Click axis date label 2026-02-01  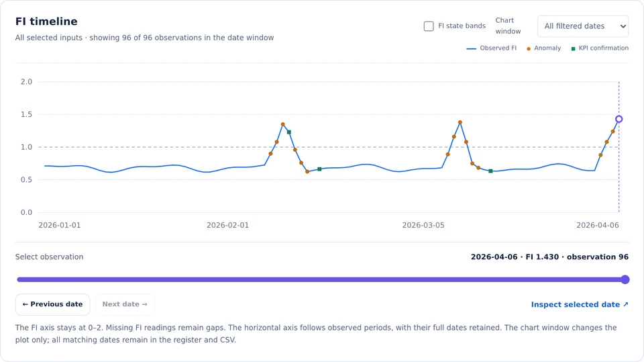point(227,226)
